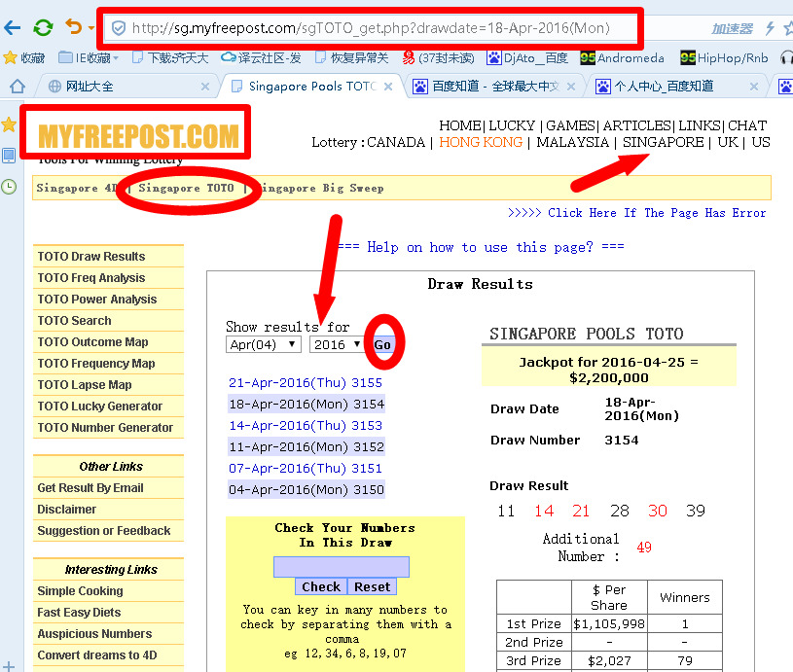Expand the Apr(04) month dropdown
Viewport: 793px width, 672px height.
(264, 344)
